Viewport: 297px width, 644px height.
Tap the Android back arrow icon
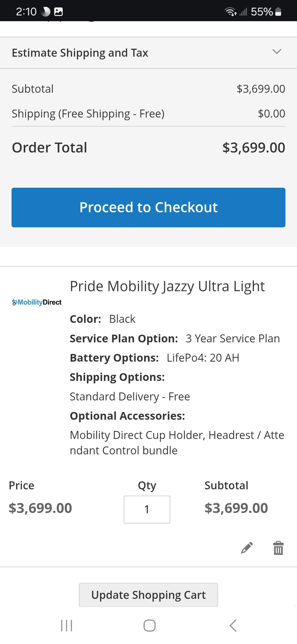[233, 625]
